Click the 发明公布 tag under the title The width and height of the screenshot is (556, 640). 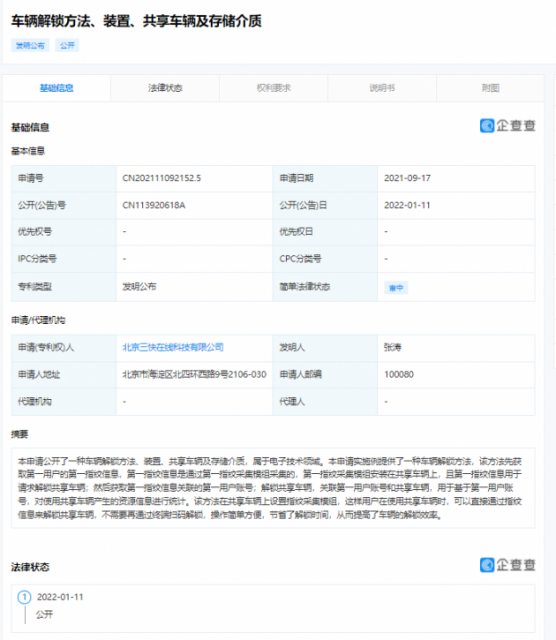tap(30, 45)
